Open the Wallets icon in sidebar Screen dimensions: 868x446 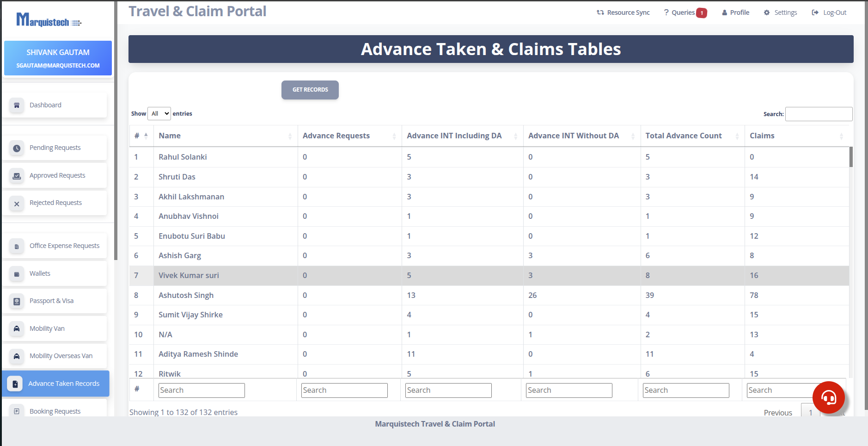[x=17, y=274]
